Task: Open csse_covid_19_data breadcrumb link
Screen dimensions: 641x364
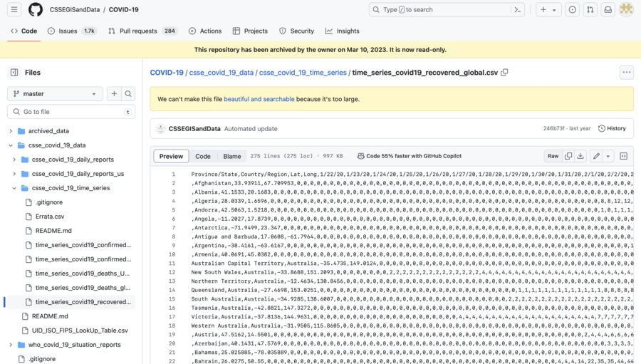Action: [222, 73]
